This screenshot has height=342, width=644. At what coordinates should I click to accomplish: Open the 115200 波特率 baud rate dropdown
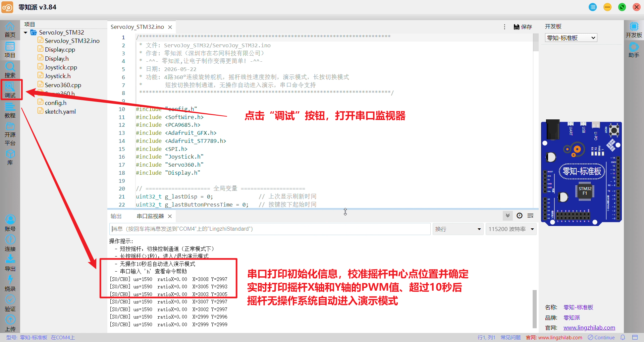click(x=511, y=229)
